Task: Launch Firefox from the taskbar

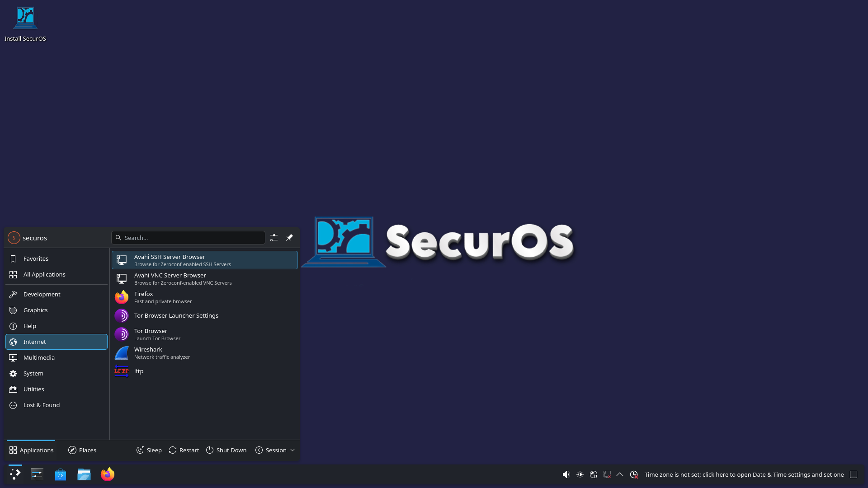Action: tap(107, 474)
